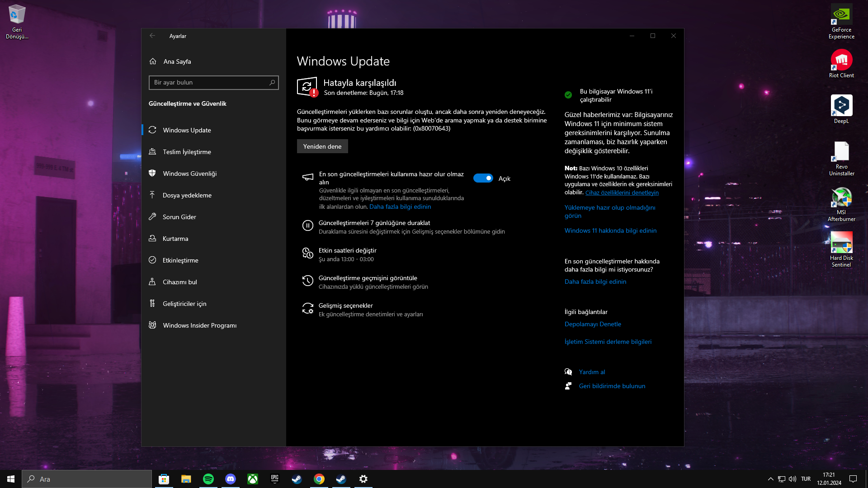Go to Ana Sayfa home

pos(177,61)
